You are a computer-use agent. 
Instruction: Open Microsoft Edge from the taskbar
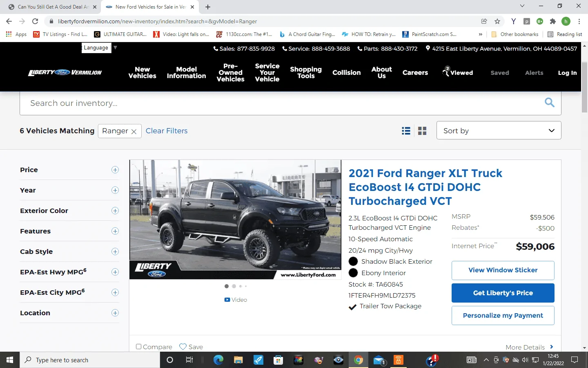(218, 360)
